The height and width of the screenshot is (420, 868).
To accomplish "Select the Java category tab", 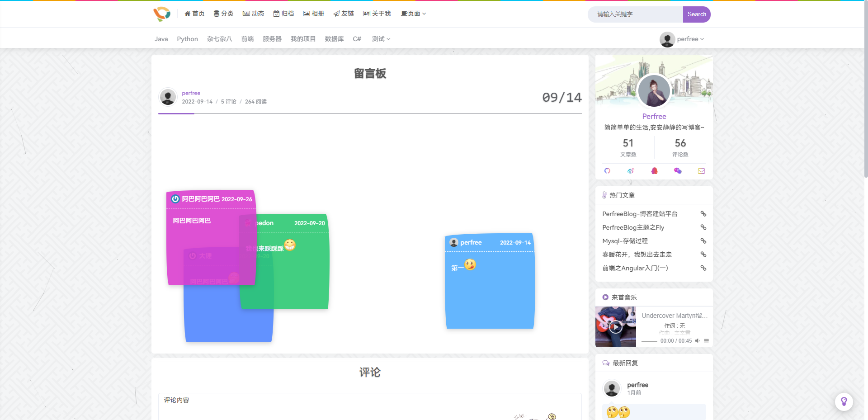I will (161, 39).
